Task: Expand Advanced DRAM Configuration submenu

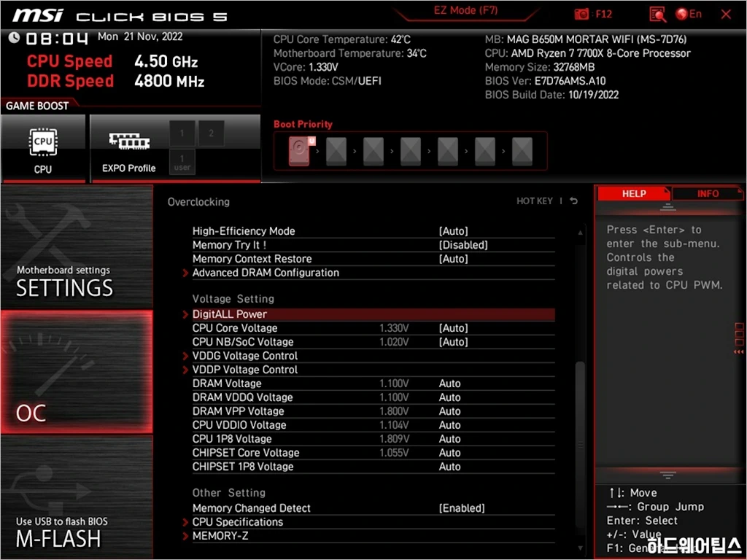Action: tap(266, 273)
